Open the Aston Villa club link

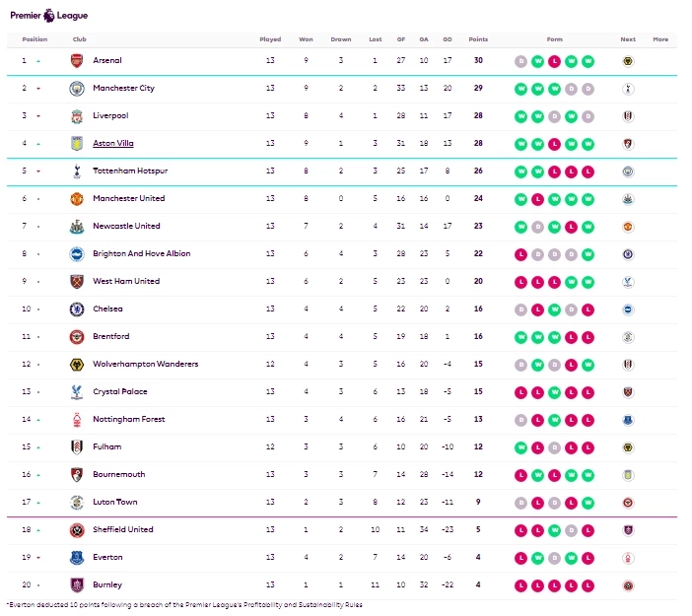(112, 144)
